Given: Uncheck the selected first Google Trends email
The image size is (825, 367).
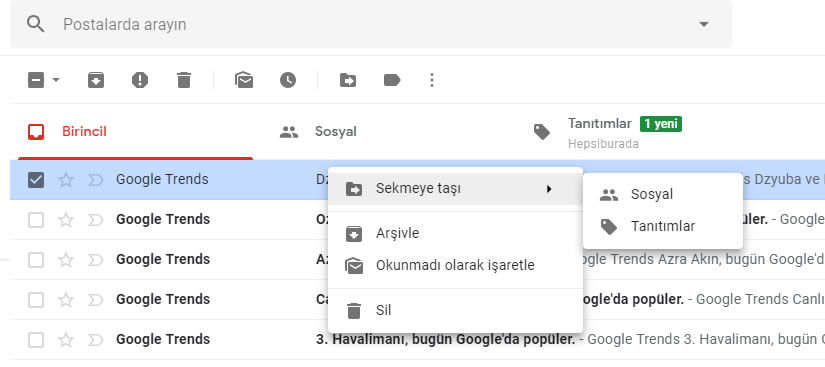Looking at the screenshot, I should pyautogui.click(x=36, y=180).
